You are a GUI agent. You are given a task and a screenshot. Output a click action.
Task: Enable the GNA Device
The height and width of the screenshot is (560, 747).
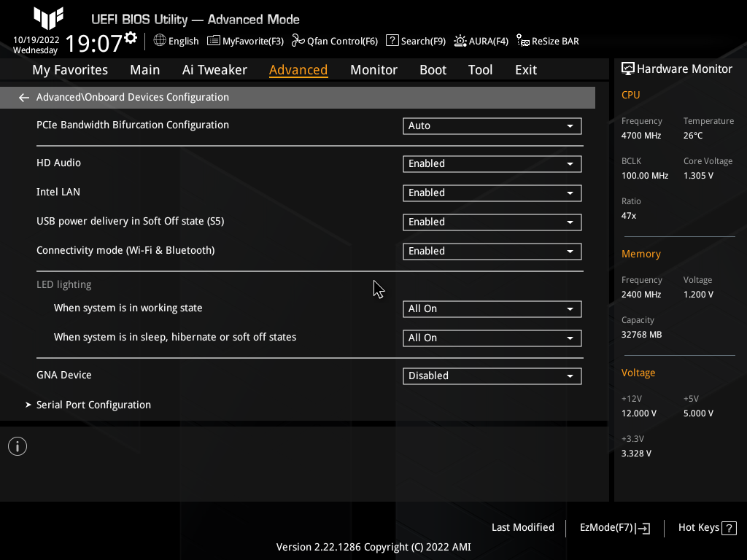coord(492,376)
